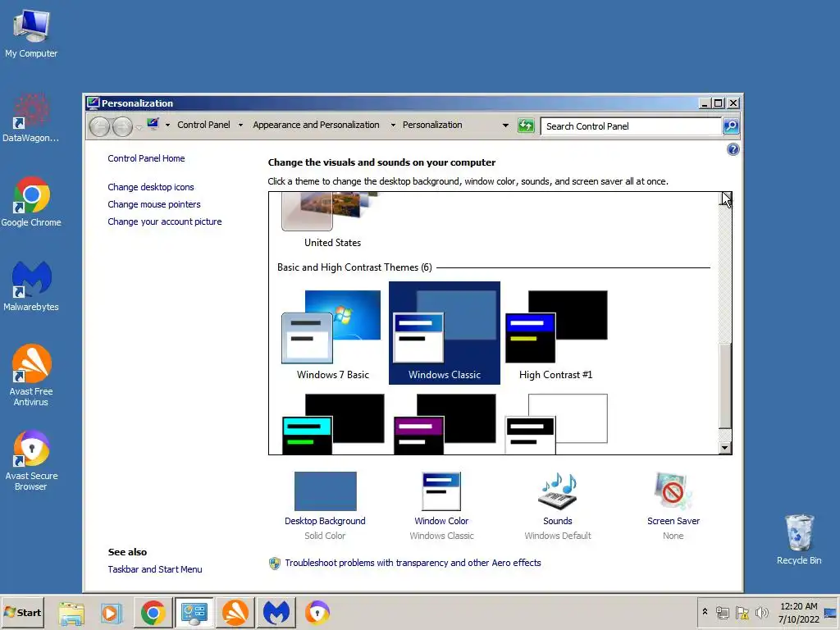Screen dimensions: 840x630
Task: Apply the High Contrast #1 theme
Action: click(x=556, y=333)
